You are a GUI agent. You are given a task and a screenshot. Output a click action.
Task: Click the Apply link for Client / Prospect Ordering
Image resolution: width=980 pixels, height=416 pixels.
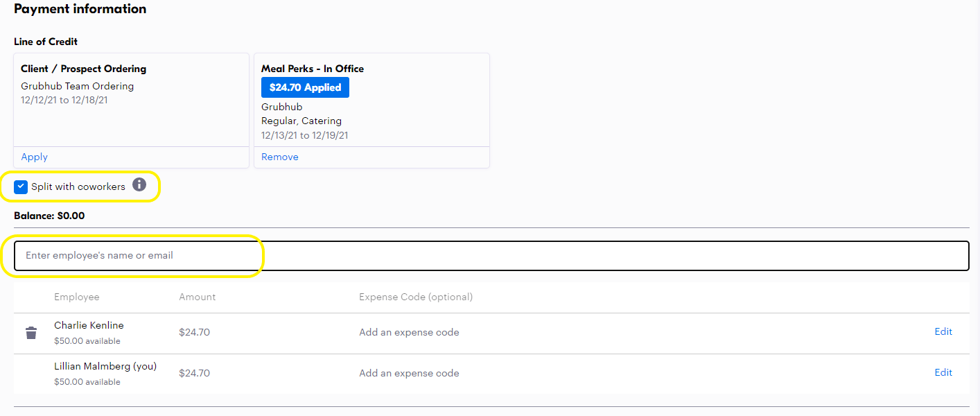[x=34, y=157]
